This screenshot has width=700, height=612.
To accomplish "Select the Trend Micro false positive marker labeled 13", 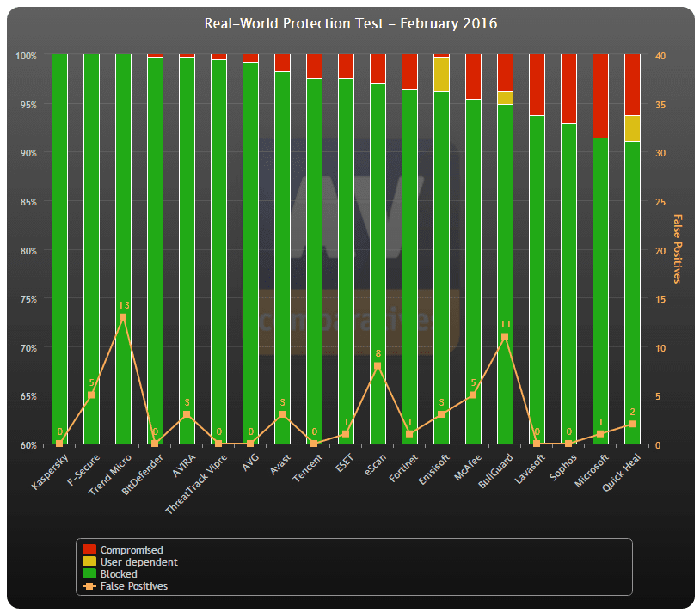I will (123, 317).
